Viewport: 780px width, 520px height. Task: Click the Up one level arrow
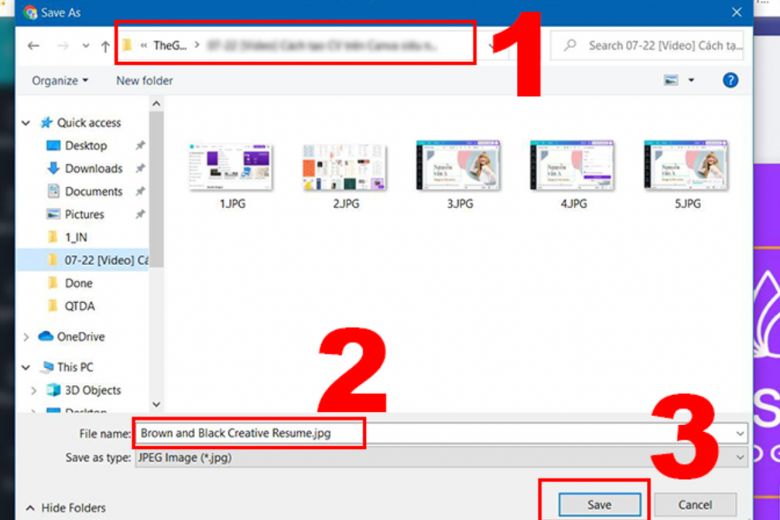(105, 46)
